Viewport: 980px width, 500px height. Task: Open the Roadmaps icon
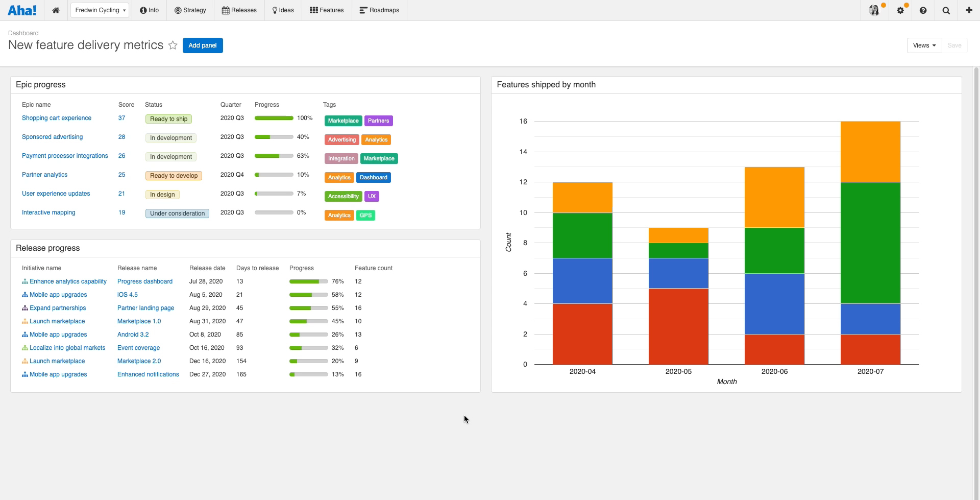tap(363, 10)
